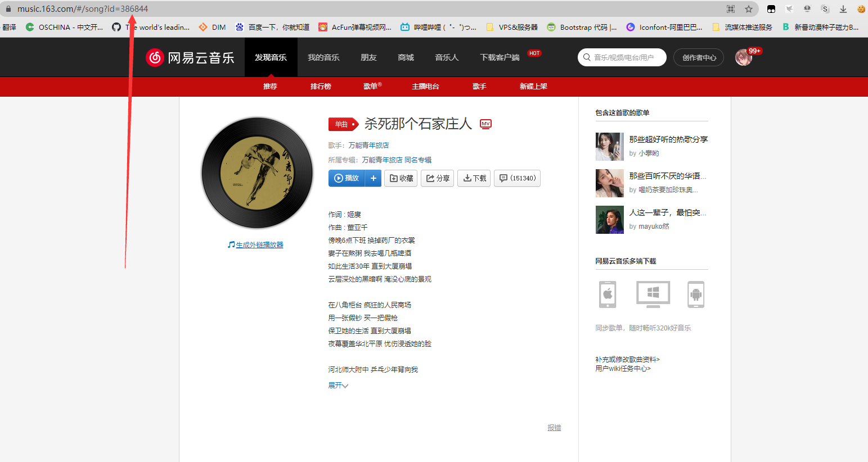Viewport: 868px width, 462px height.
Task: Click the 下载 download button
Action: click(x=474, y=178)
